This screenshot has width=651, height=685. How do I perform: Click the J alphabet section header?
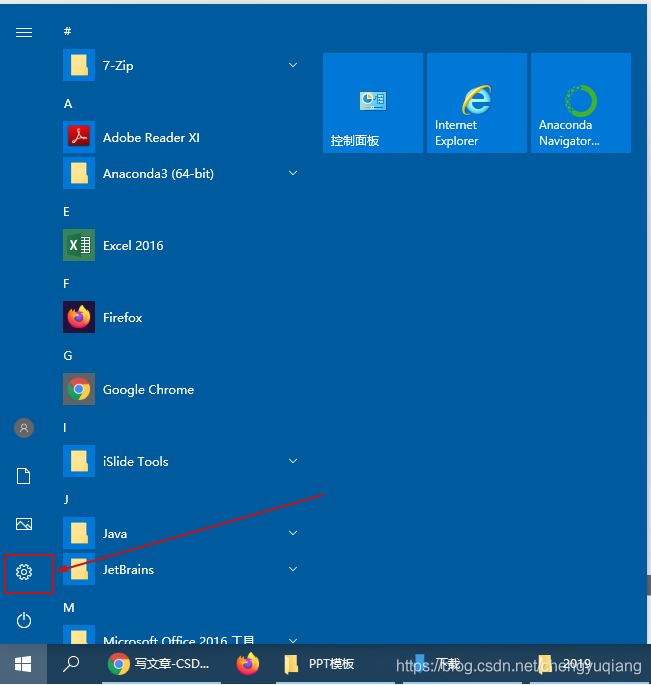point(66,499)
